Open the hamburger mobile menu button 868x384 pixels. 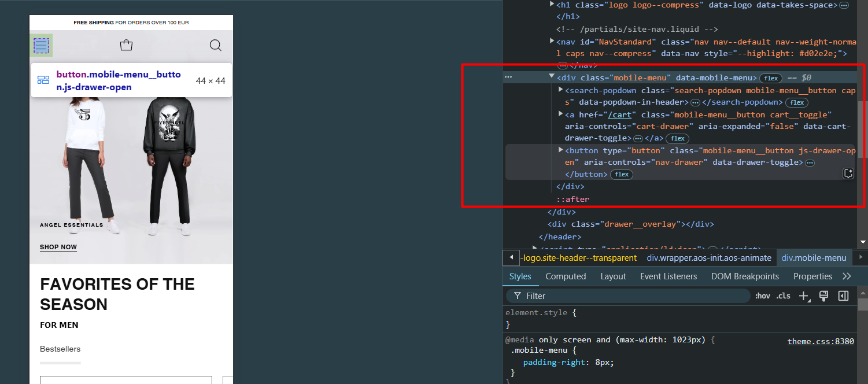tap(41, 46)
